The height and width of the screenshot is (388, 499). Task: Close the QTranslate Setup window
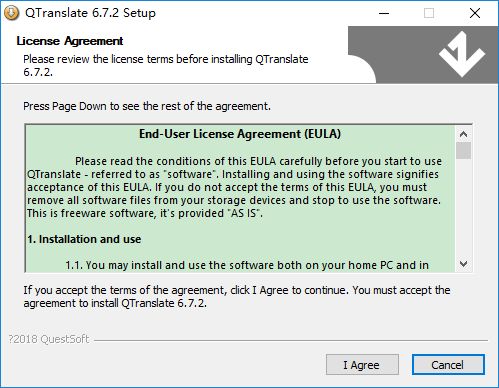[x=475, y=13]
